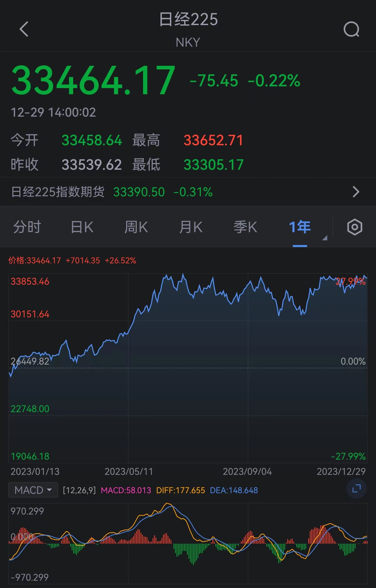The image size is (376, 588).
Task: Tap the 今开 label
Action: (25, 140)
